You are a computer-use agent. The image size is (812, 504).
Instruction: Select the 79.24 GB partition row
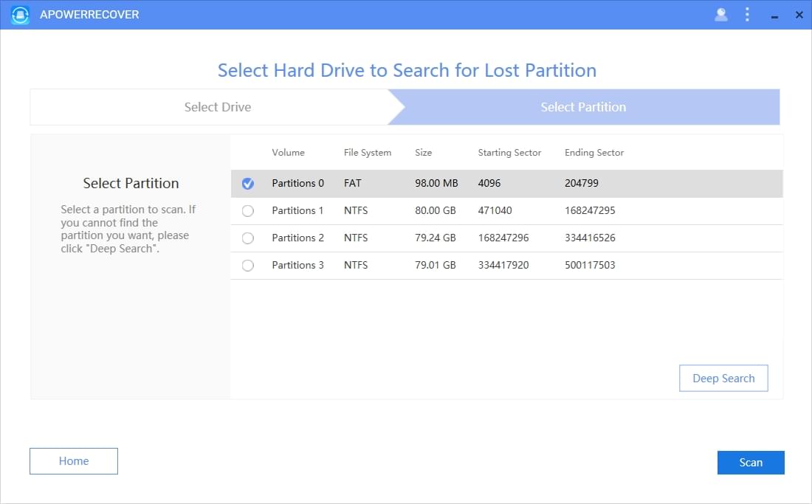443,238
